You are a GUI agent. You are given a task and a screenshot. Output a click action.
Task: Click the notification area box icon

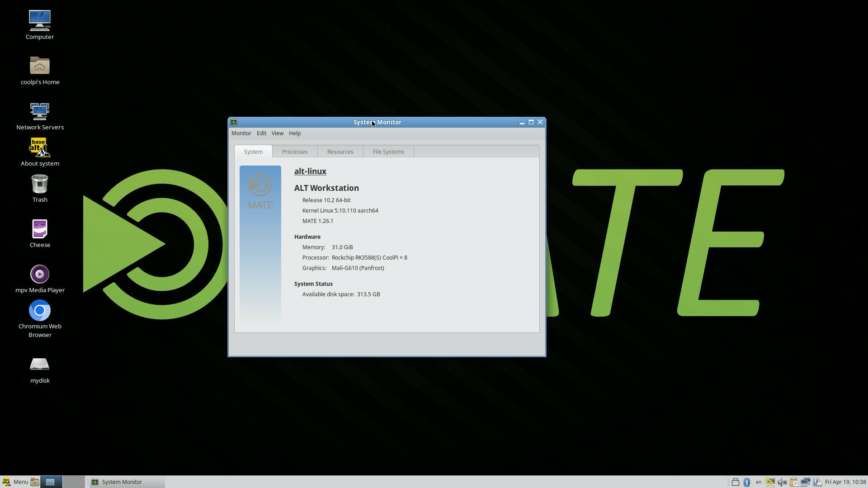pyautogui.click(x=736, y=482)
